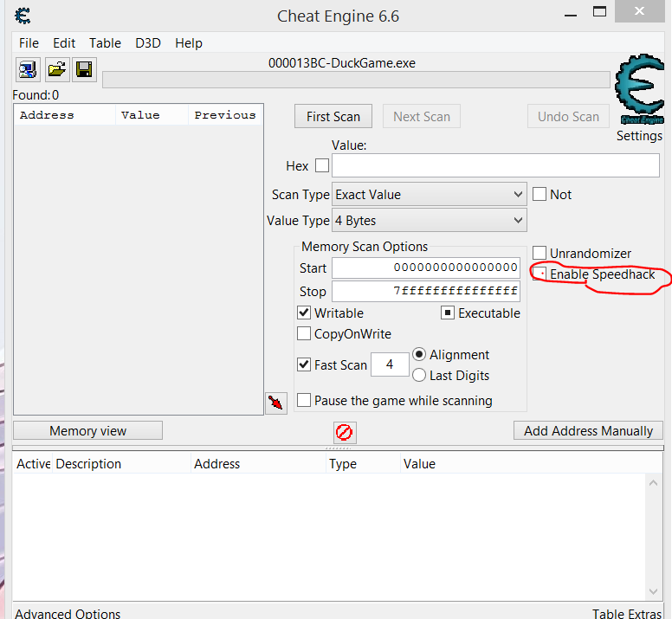The width and height of the screenshot is (672, 619).
Task: Click the Value column header in results
Action: coord(152,115)
